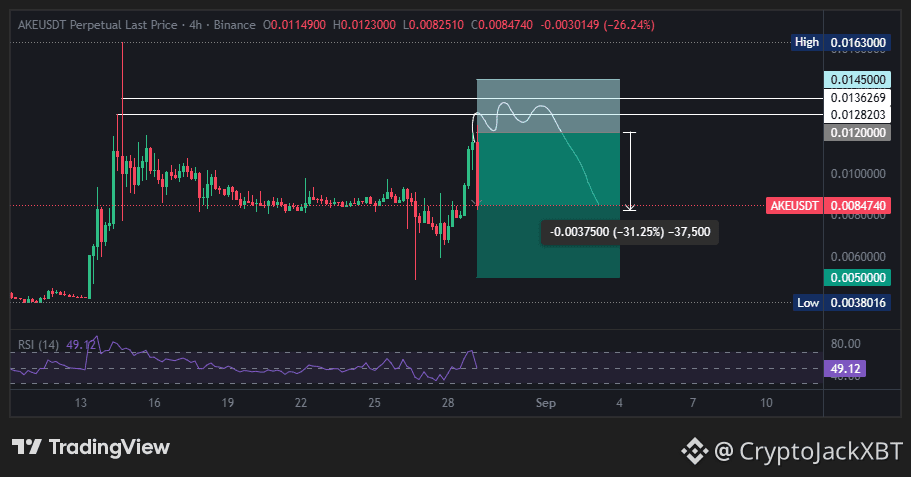Click the 0.0120000 entry price tag

[x=858, y=132]
